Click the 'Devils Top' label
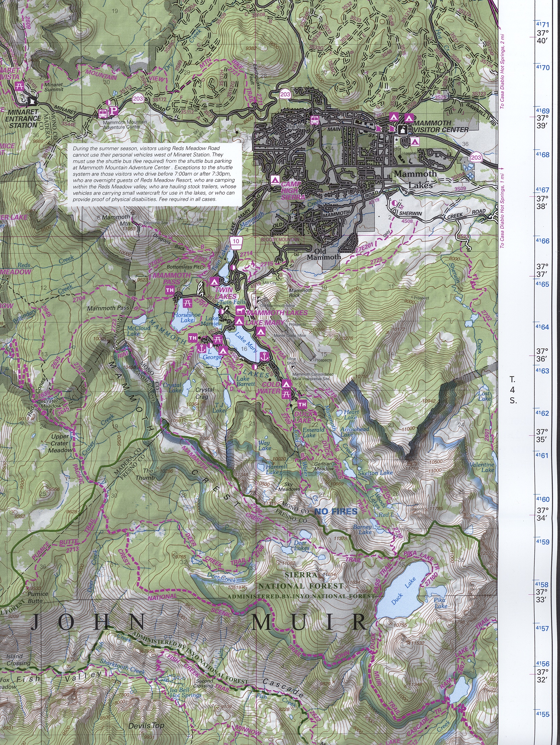The width and height of the screenshot is (560, 745). coord(146,726)
